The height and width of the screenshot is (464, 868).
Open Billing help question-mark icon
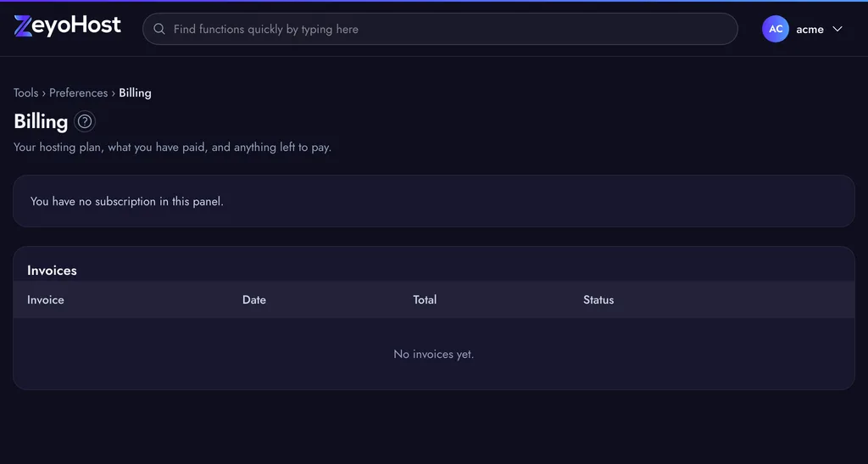click(x=85, y=121)
